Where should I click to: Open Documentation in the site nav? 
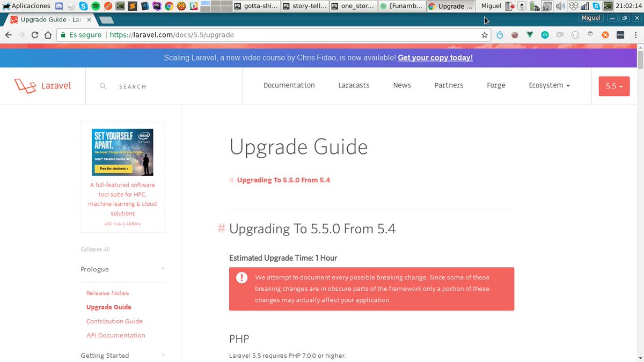289,85
